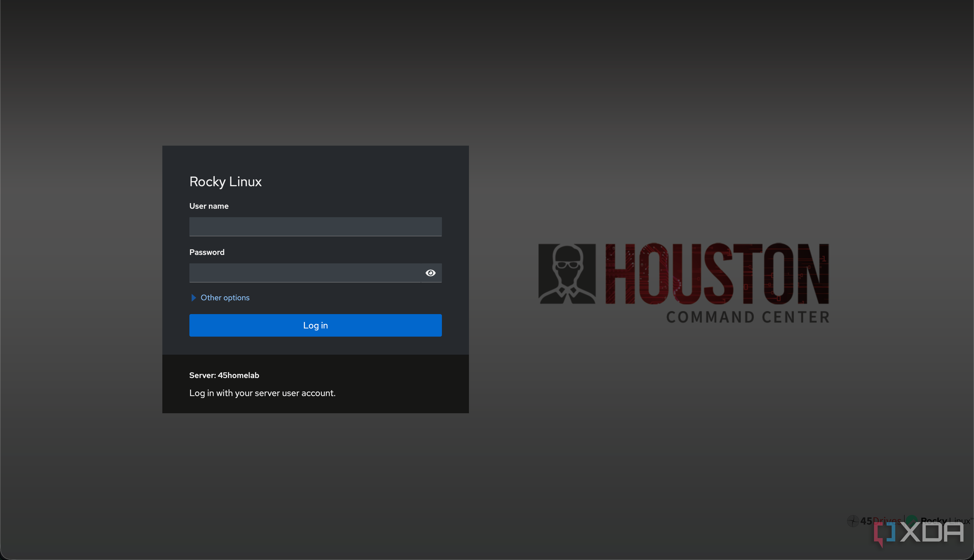Click the Rocky Linux heading
Screen dimensions: 974x560
pos(225,181)
